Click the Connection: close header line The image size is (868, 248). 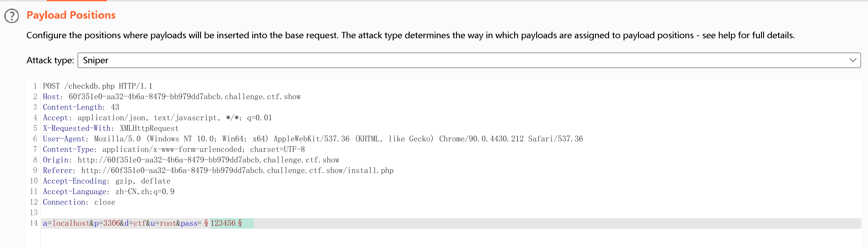(79, 202)
